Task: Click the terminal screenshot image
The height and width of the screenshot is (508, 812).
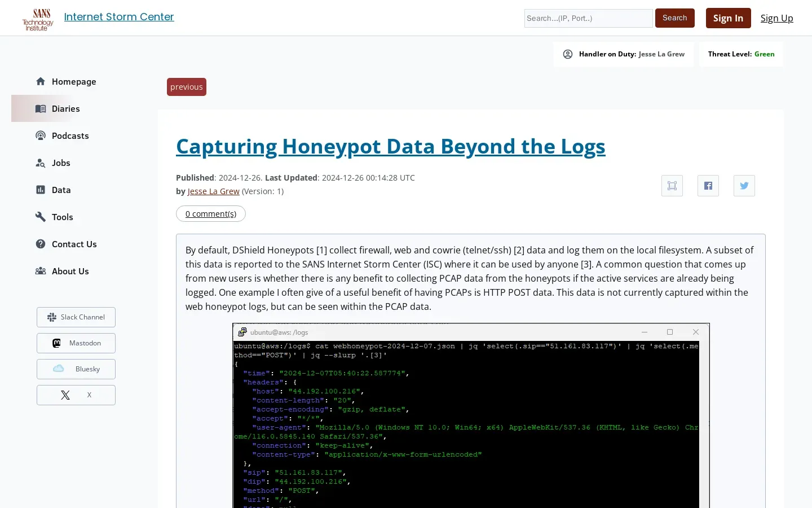Action: pyautogui.click(x=471, y=415)
